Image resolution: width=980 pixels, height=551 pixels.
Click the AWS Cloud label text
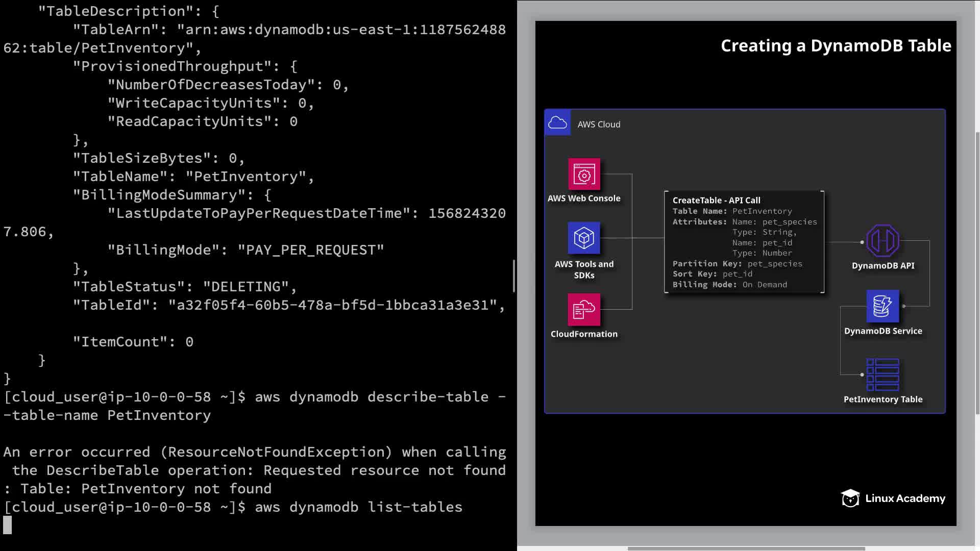pos(599,124)
